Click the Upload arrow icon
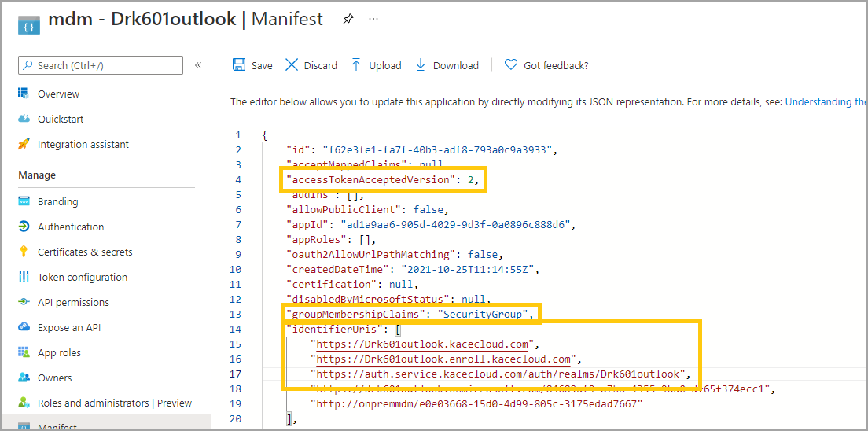 [356, 65]
